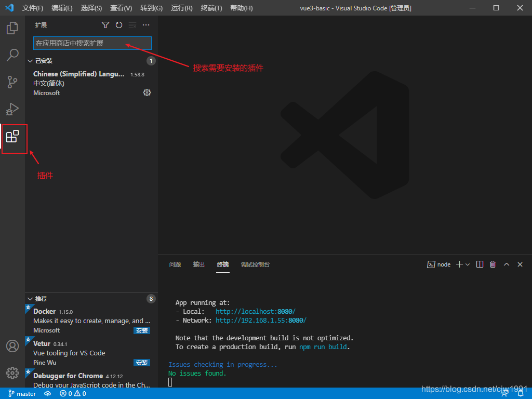The image size is (532, 399).
Task: Kill terminal with trash icon
Action: tap(493, 264)
